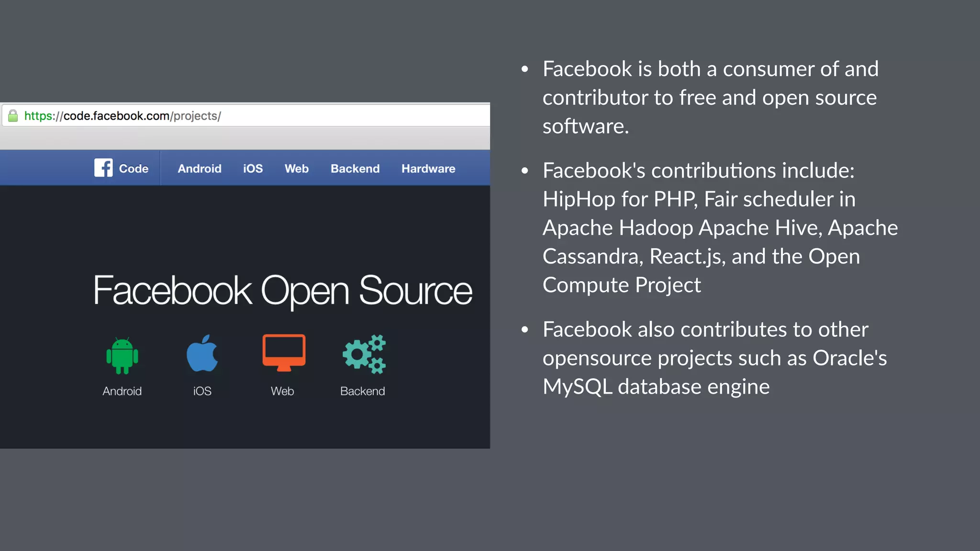Select the teal Backend gears icon

364,354
